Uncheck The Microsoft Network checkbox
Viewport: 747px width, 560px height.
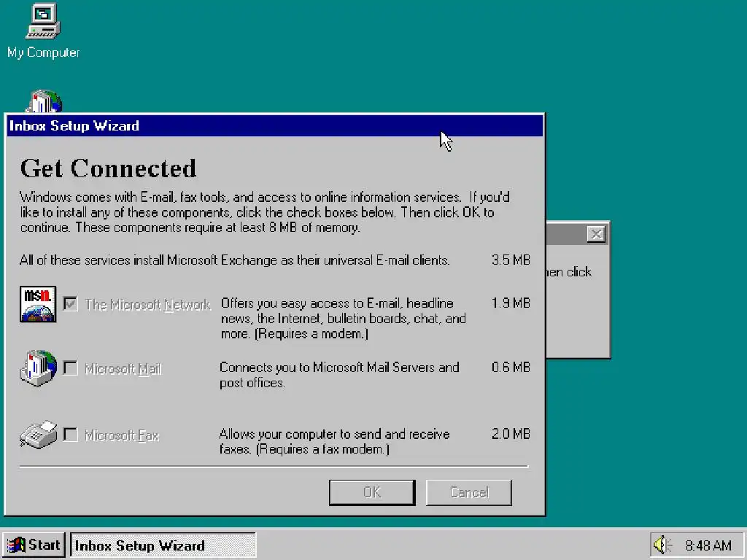point(71,303)
